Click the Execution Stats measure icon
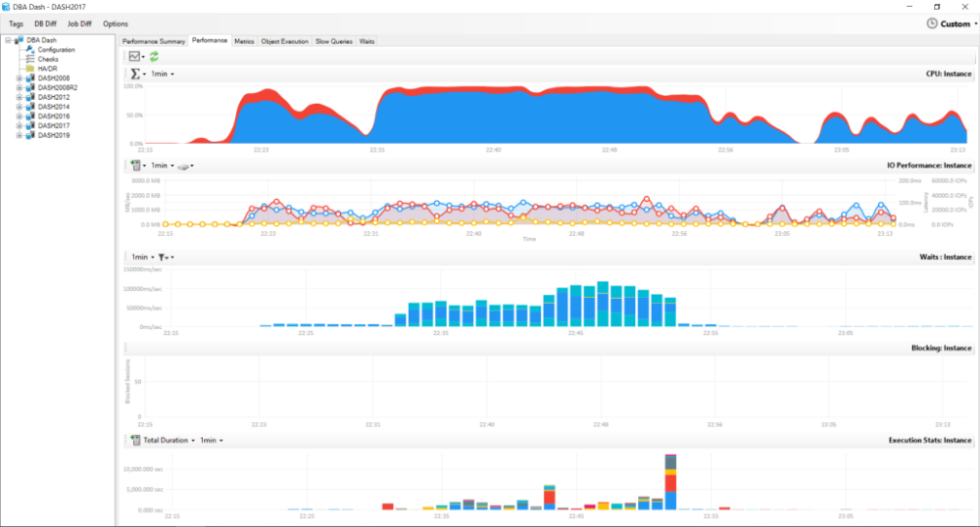The height and width of the screenshot is (527, 980). point(135,441)
